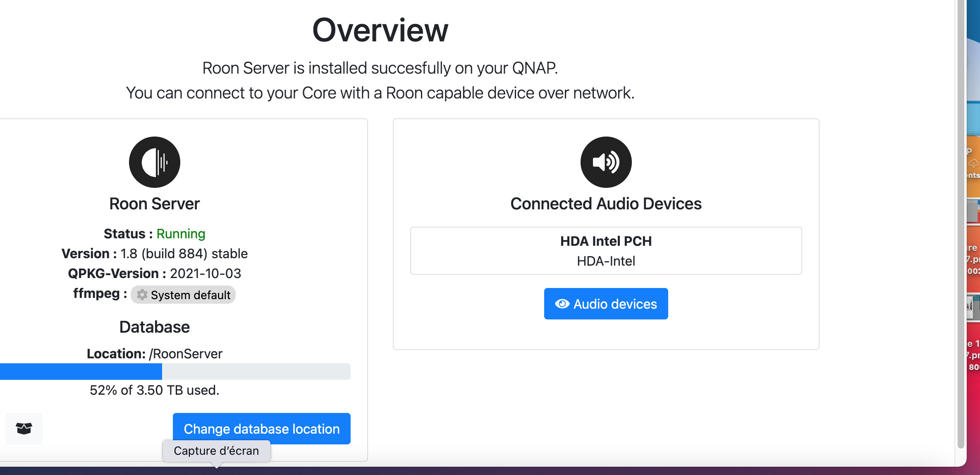This screenshot has height=475, width=980.
Task: Click the Roon Server logo icon
Action: (x=155, y=162)
